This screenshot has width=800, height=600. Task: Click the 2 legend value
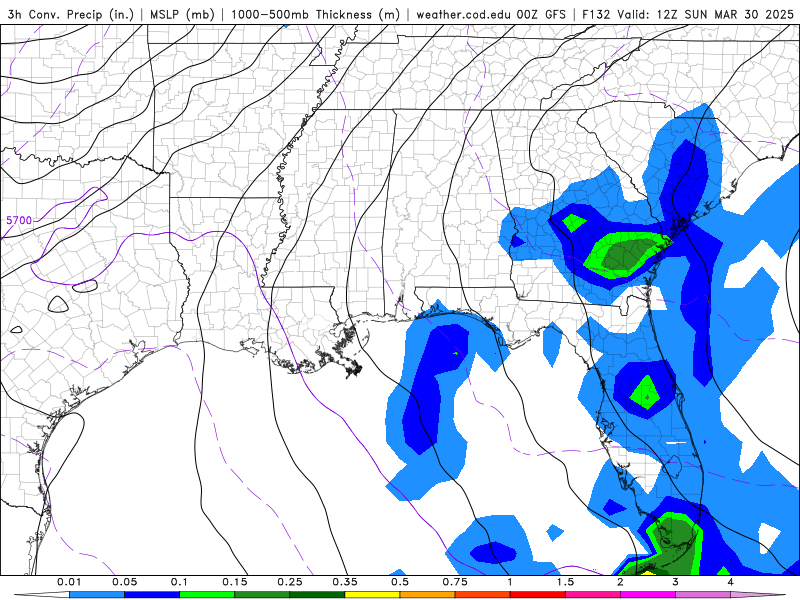(x=620, y=582)
